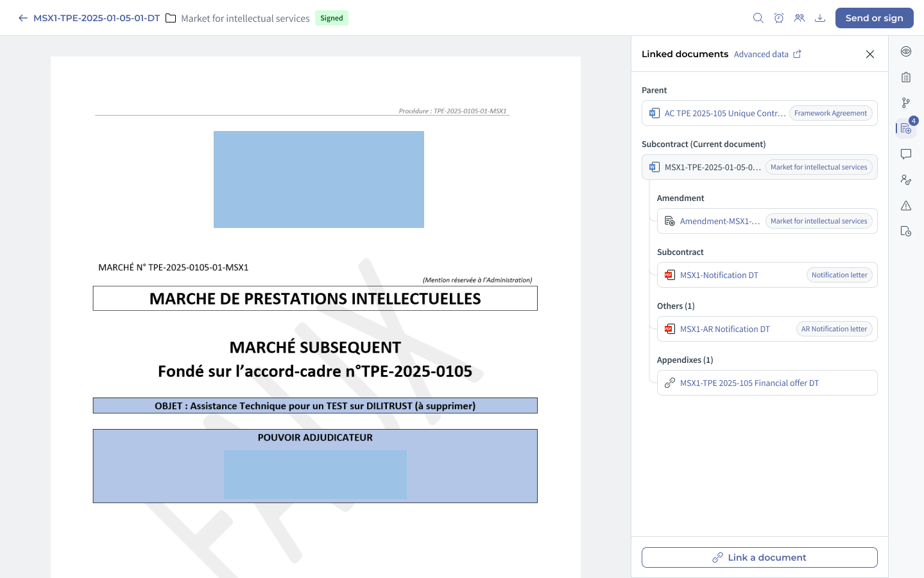Click the Signed status badge

(332, 18)
